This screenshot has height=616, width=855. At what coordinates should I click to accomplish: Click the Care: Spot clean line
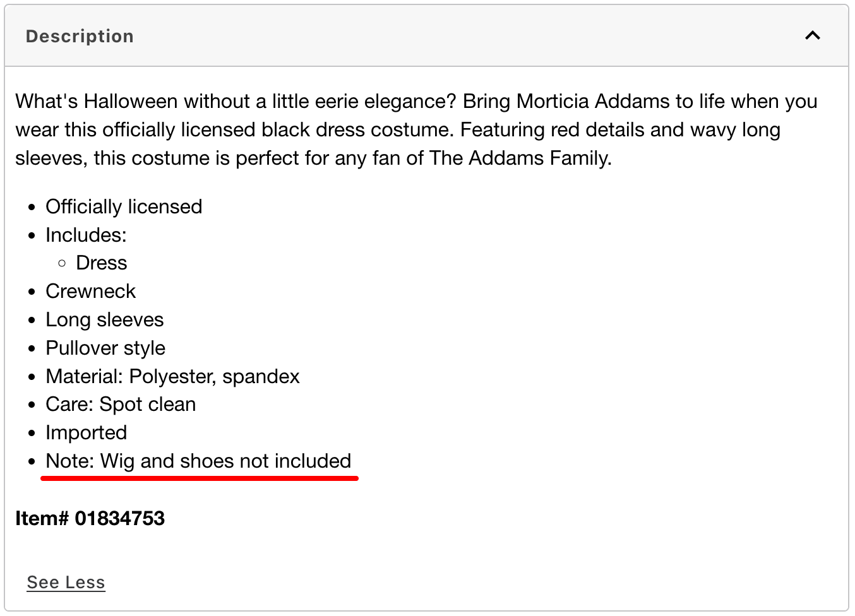coord(121,404)
